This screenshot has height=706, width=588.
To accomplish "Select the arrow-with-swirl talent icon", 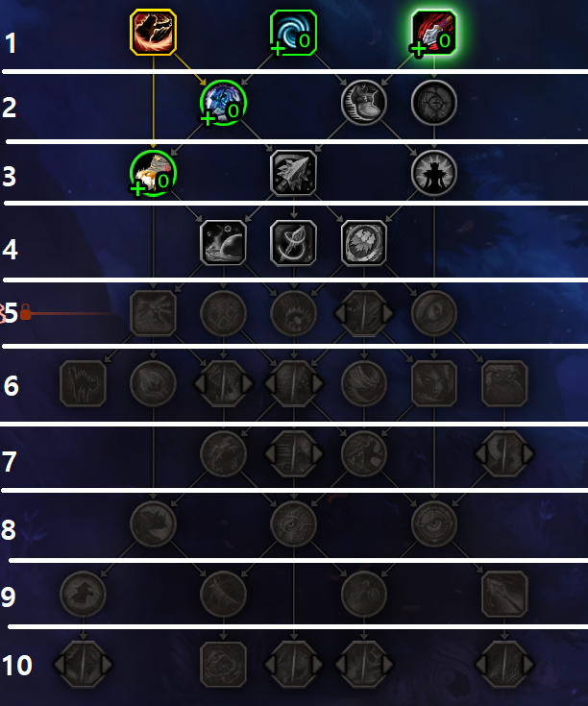I will (x=294, y=243).
